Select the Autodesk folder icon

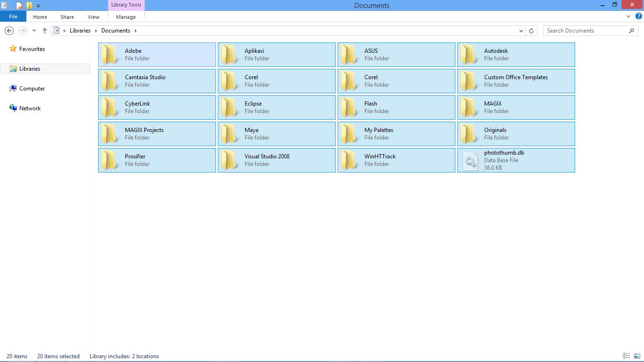(x=470, y=55)
